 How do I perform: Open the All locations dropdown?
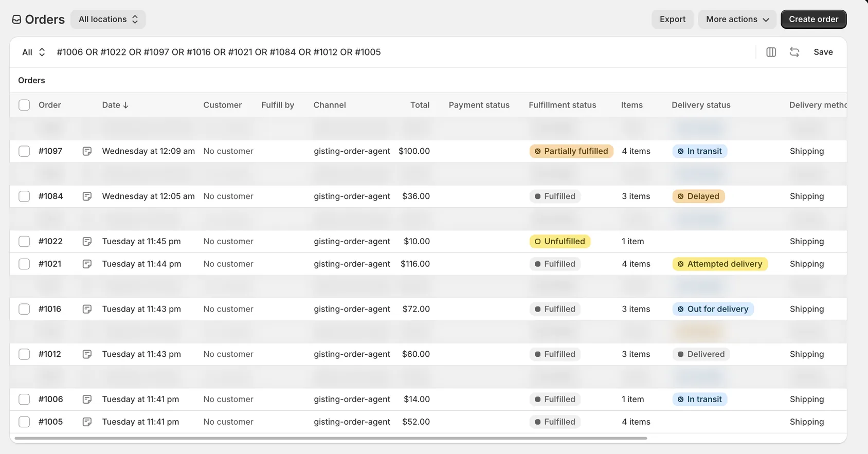(108, 19)
